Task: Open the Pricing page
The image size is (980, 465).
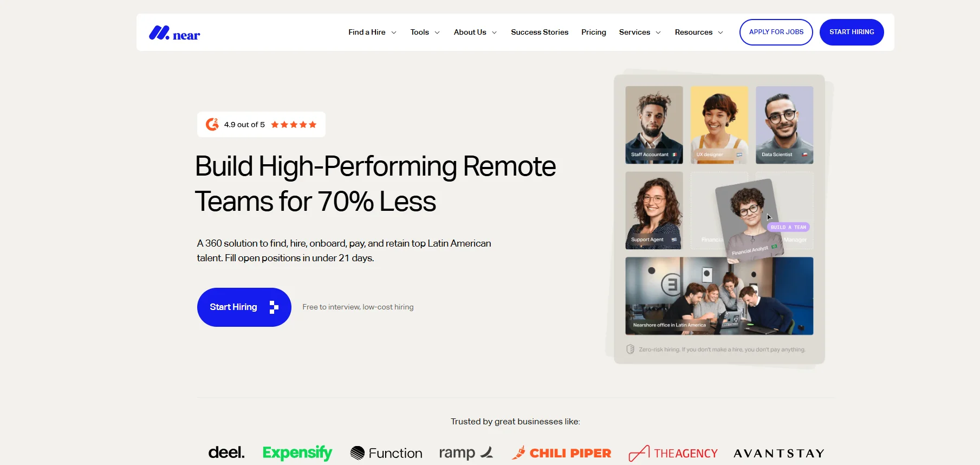Action: point(594,33)
